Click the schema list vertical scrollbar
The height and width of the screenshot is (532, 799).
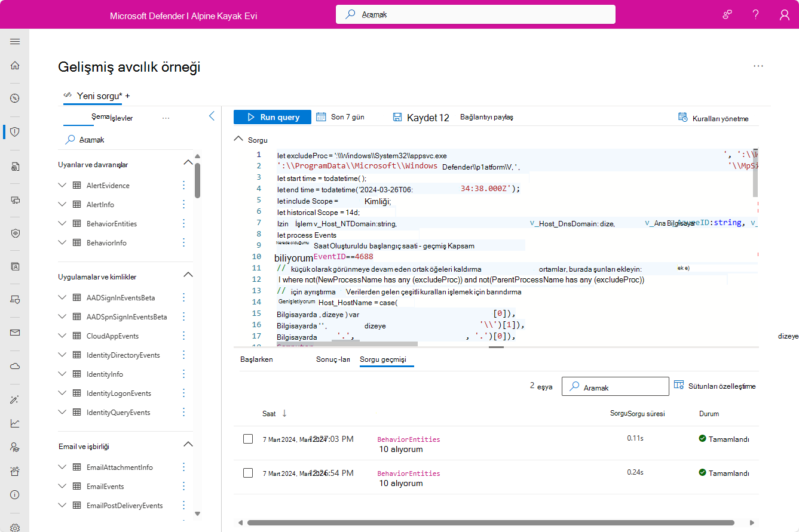197,180
